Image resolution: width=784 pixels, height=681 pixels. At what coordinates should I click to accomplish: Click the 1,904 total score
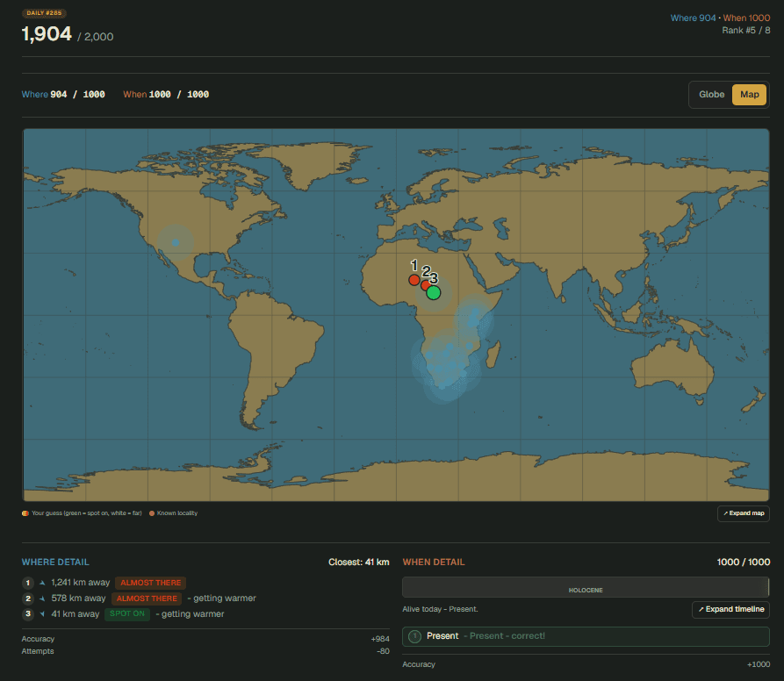(47, 34)
